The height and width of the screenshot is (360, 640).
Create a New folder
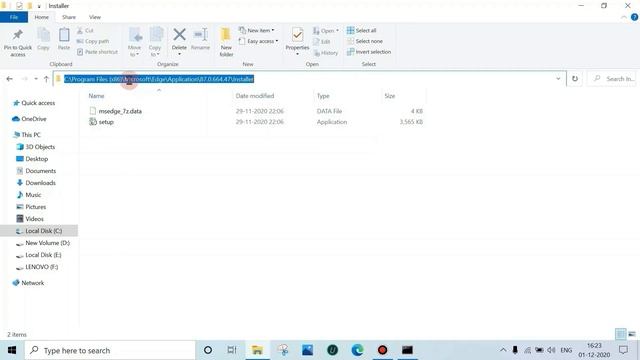(x=226, y=42)
